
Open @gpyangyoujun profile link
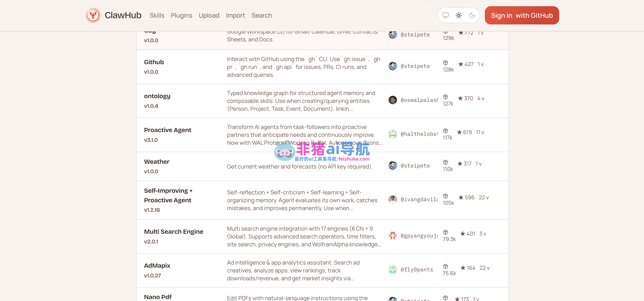coord(419,236)
